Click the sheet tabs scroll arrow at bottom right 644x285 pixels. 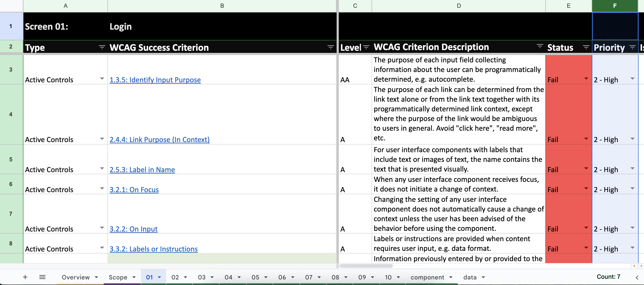pyautogui.click(x=637, y=277)
